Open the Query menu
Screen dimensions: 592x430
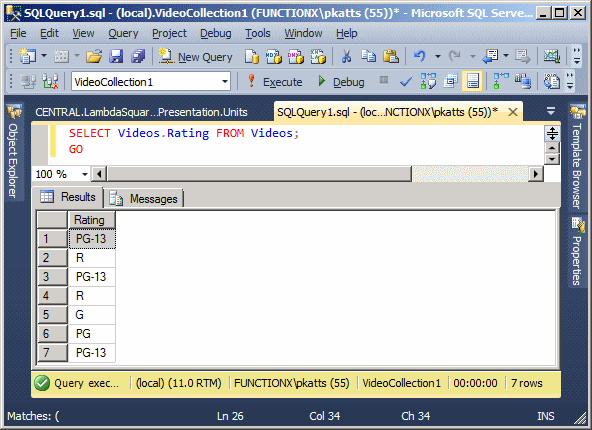[x=123, y=33]
